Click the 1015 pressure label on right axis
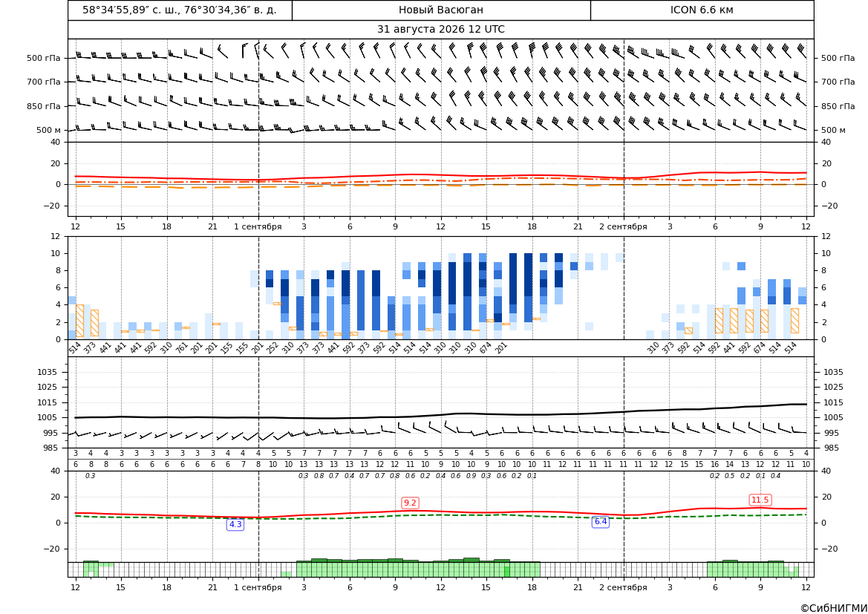The height and width of the screenshot is (614, 868). pyautogui.click(x=834, y=402)
